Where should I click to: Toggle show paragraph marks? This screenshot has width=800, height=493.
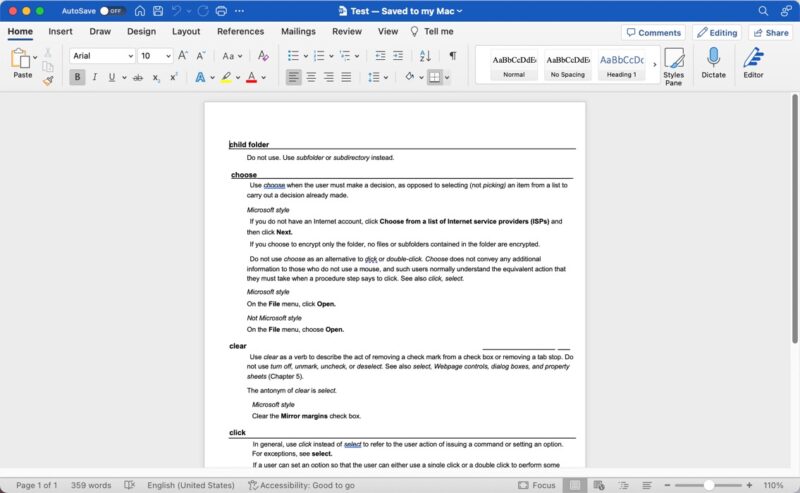[453, 56]
